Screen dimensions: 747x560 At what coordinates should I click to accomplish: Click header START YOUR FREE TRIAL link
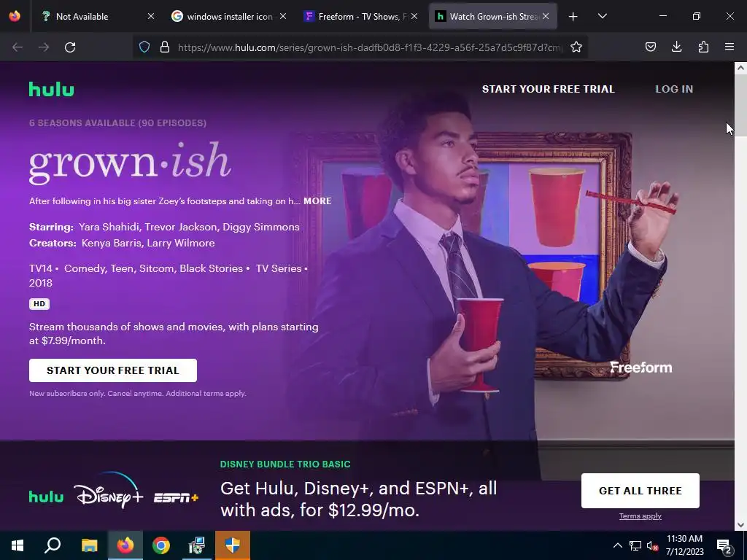click(x=549, y=89)
